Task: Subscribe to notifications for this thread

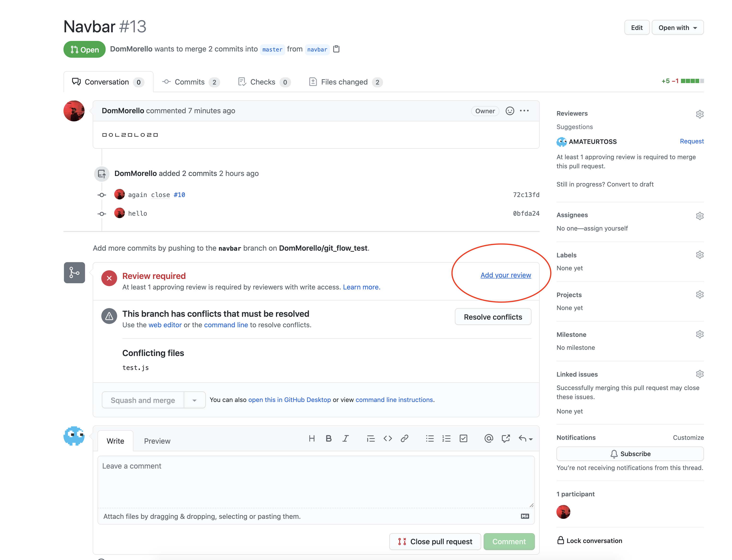Action: (x=630, y=454)
